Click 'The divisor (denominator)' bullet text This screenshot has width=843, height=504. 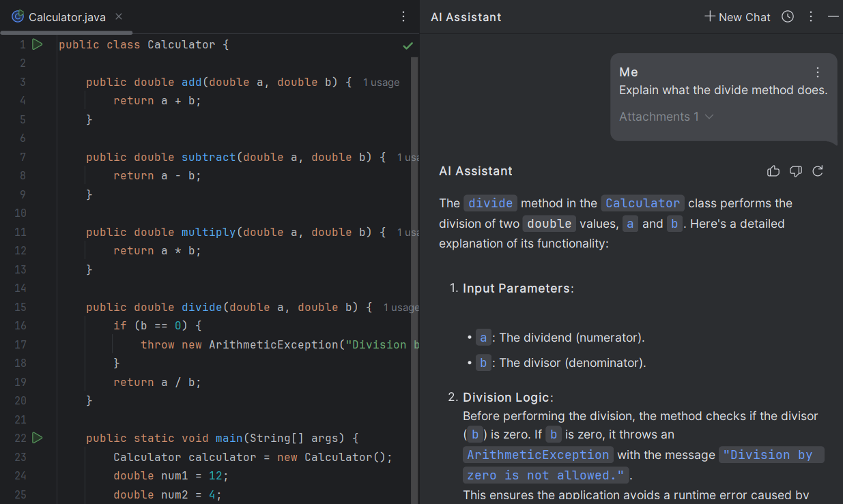[573, 363]
